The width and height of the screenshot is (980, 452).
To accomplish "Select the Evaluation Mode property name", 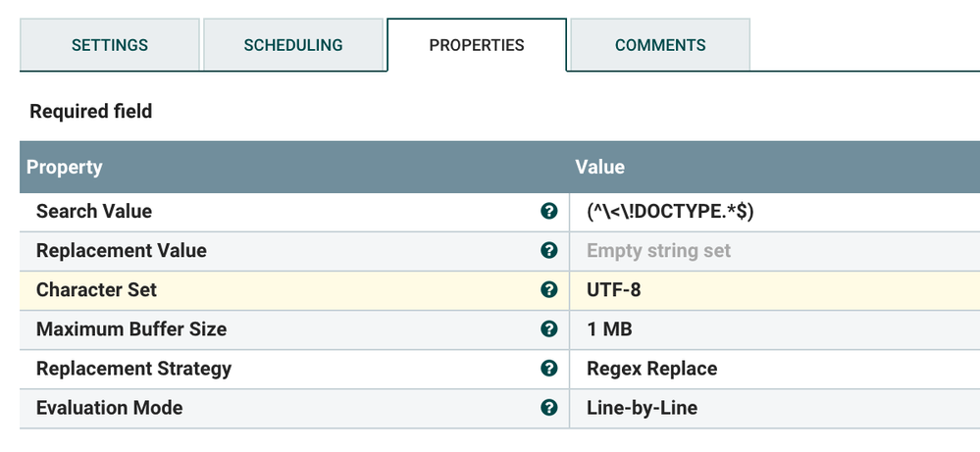I will (x=109, y=408).
